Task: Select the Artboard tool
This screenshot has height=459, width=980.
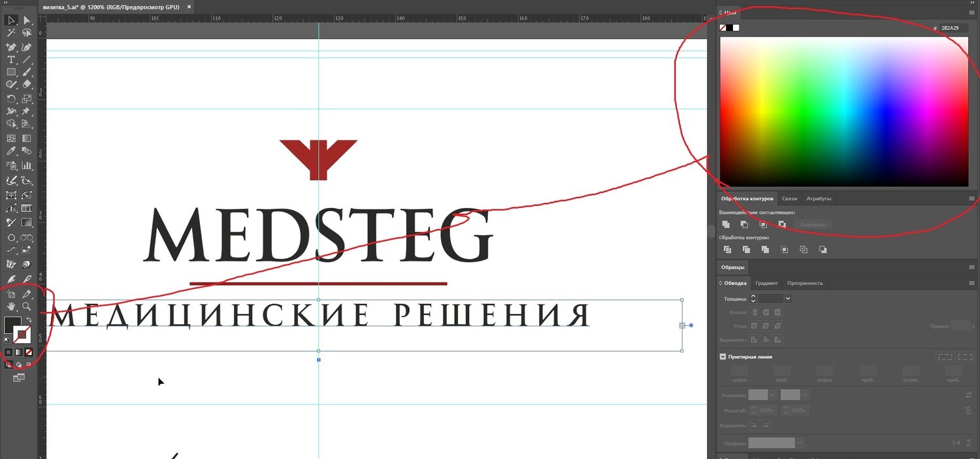Action: click(x=11, y=294)
